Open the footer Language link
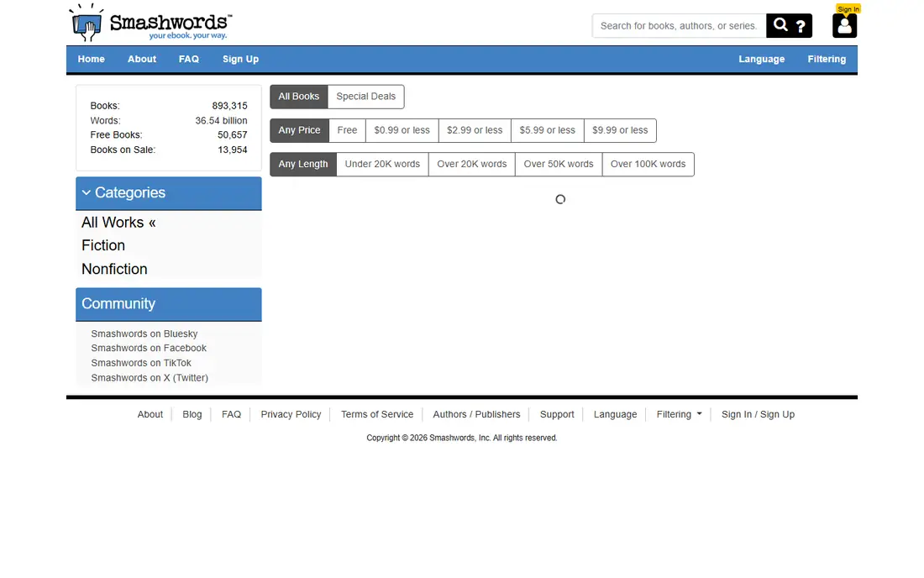 pos(615,414)
